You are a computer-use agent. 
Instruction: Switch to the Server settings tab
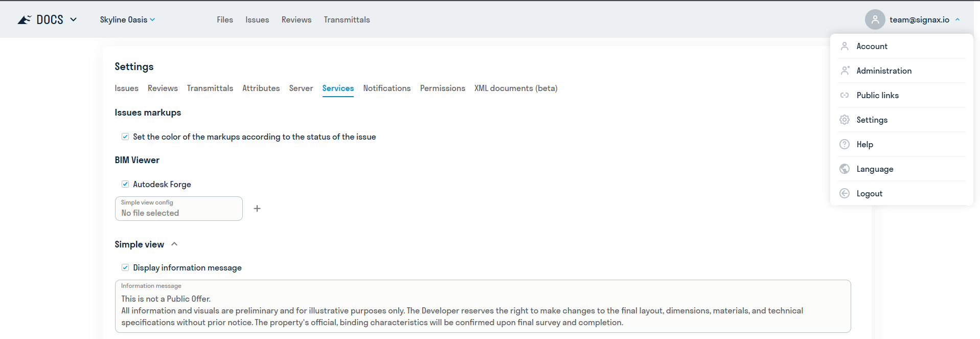(301, 88)
